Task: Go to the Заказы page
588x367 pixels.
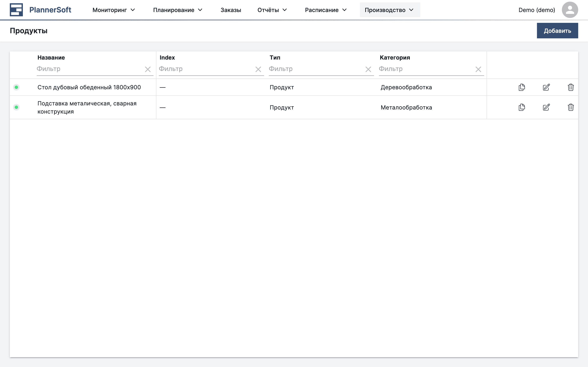Action: (x=231, y=10)
